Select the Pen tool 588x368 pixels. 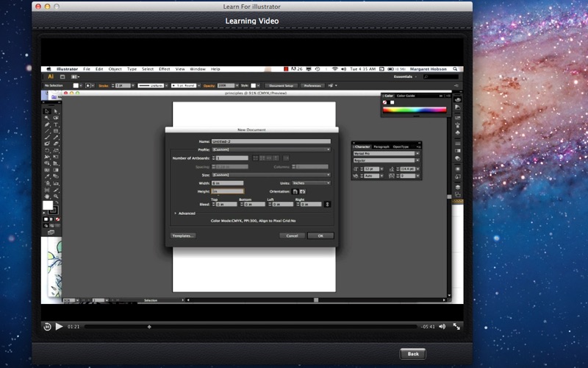click(x=47, y=124)
